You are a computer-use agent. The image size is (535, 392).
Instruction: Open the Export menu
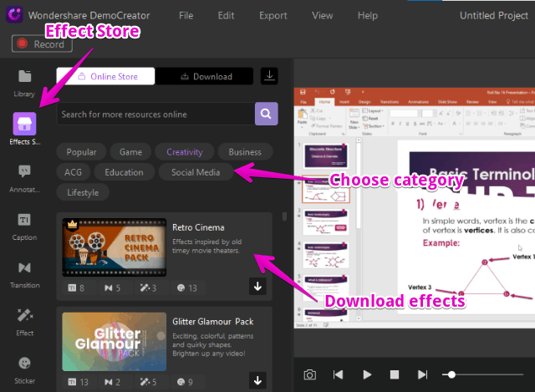coord(273,15)
